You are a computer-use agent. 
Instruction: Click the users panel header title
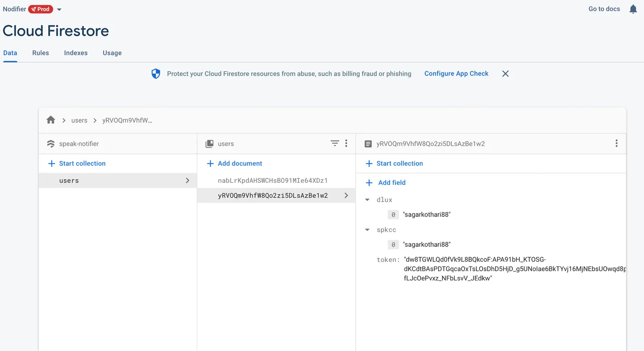click(x=226, y=144)
